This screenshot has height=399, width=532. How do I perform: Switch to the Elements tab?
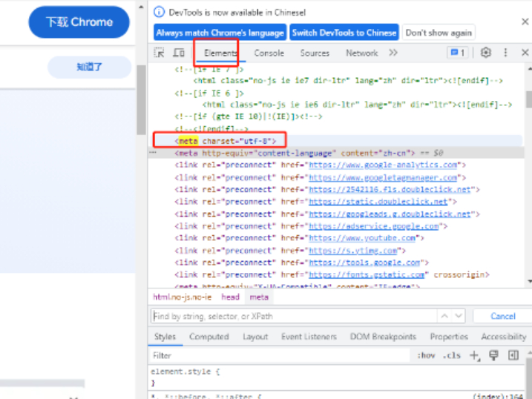click(x=220, y=53)
